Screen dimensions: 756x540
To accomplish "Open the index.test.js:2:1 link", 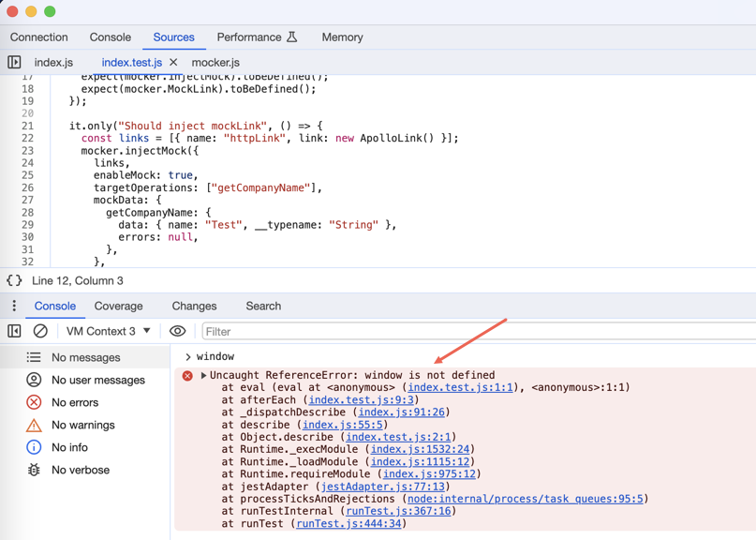I will point(398,437).
